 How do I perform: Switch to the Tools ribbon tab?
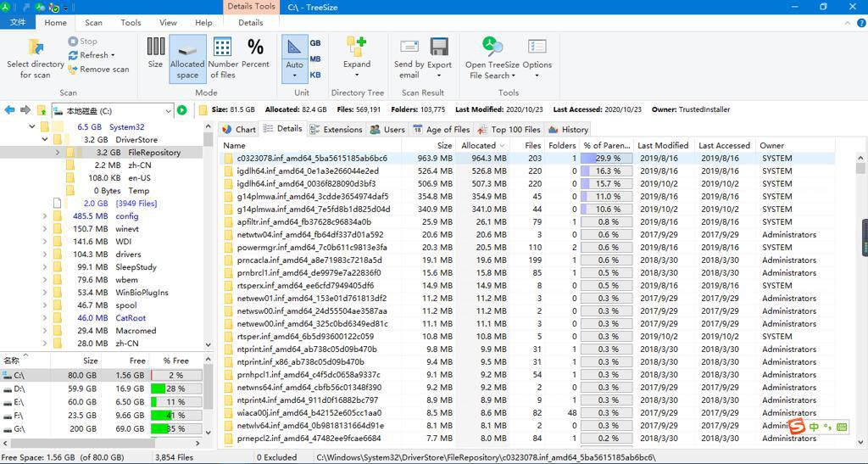(131, 23)
